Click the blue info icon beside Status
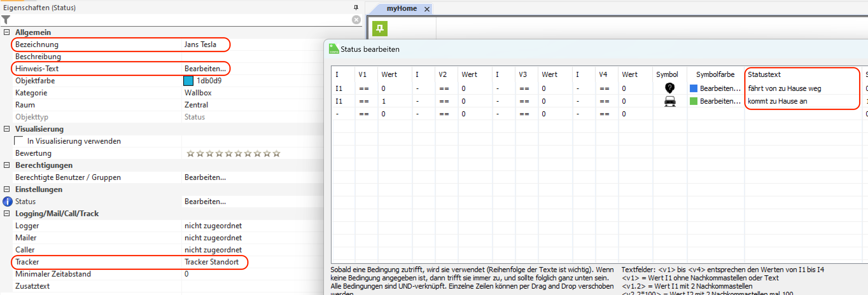 pyautogui.click(x=7, y=201)
